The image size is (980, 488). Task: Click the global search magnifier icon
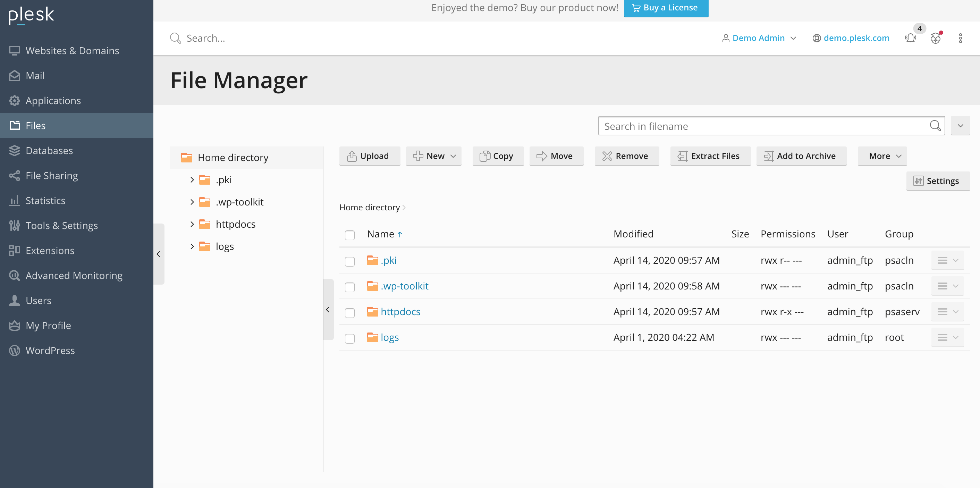coord(175,38)
